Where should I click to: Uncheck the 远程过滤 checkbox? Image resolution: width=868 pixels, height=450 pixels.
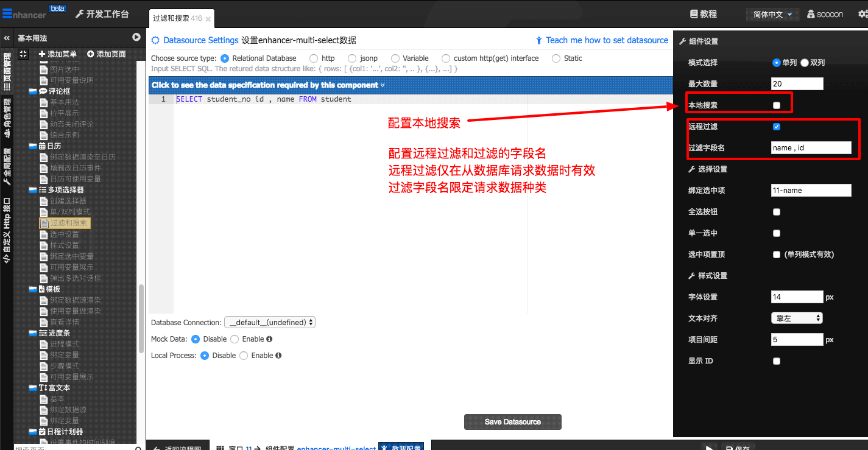coord(777,127)
